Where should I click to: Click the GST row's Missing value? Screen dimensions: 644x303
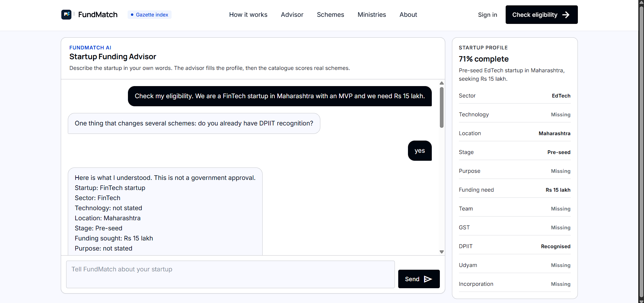tap(561, 228)
